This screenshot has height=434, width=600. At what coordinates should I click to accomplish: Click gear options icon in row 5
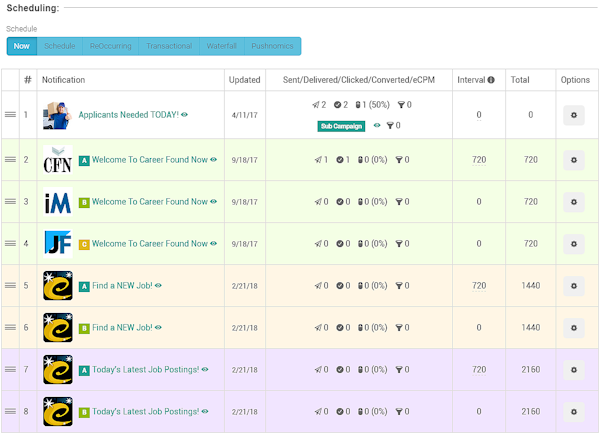[574, 286]
